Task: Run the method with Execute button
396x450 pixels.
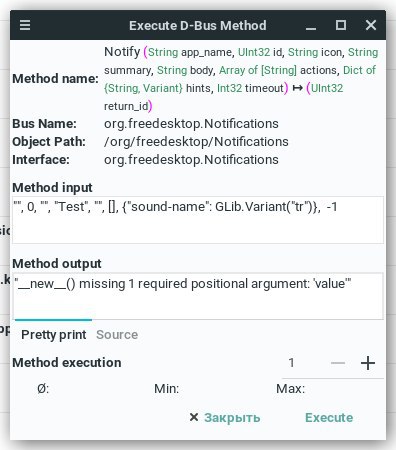Action: pos(329,418)
